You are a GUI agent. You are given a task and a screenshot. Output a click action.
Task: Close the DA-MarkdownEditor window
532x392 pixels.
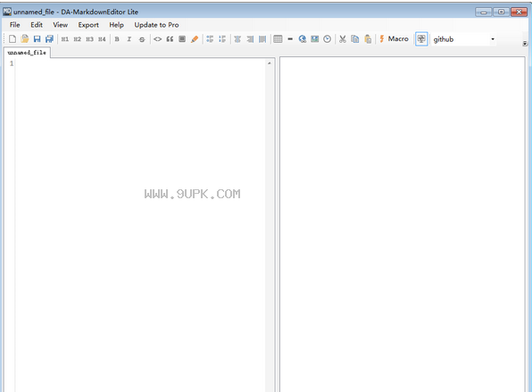point(519,13)
